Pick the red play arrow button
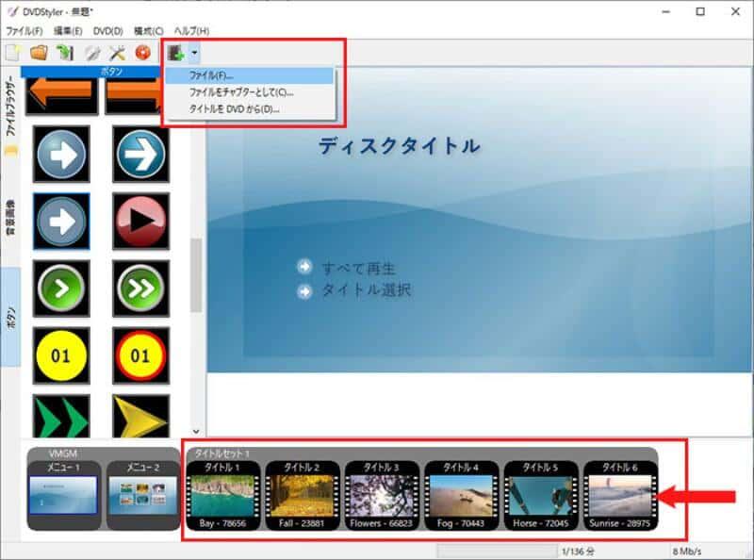This screenshot has width=754, height=560. 140,222
